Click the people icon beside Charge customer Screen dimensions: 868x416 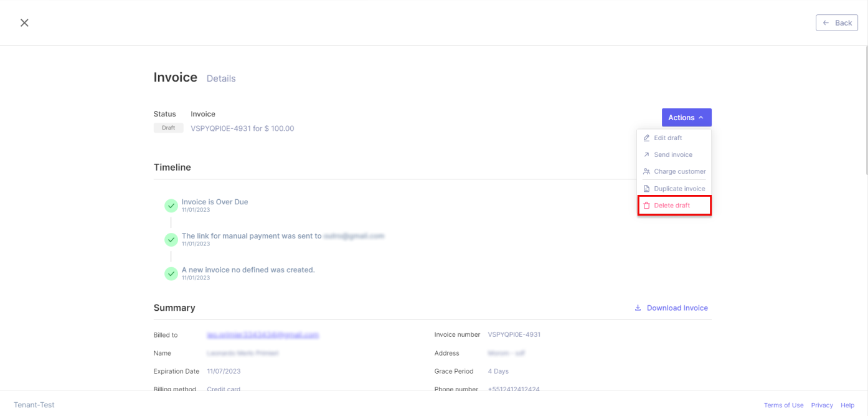(646, 171)
